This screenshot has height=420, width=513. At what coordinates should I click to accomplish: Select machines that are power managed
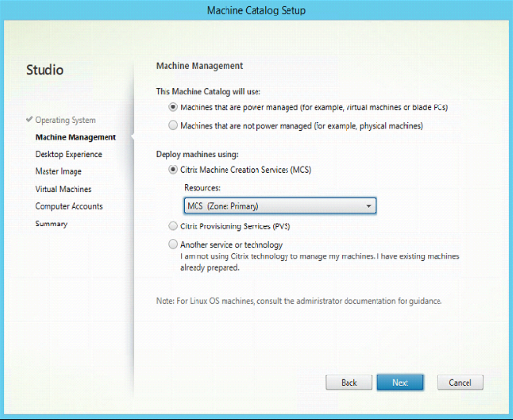point(173,107)
